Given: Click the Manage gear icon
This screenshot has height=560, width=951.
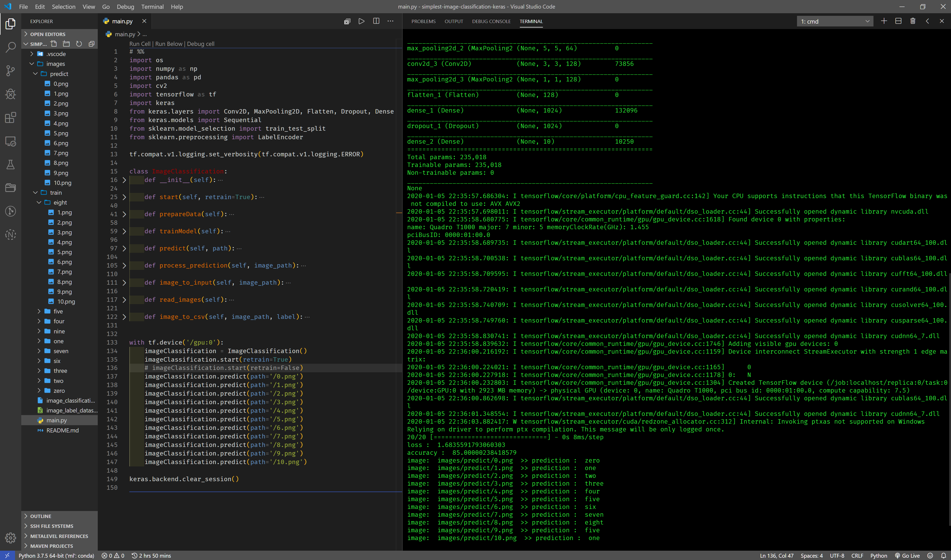Looking at the screenshot, I should [11, 537].
